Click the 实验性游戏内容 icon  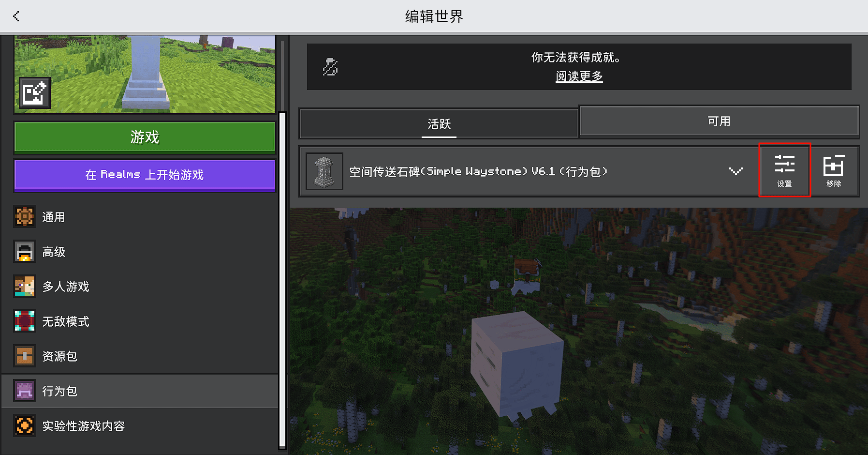tap(25, 425)
